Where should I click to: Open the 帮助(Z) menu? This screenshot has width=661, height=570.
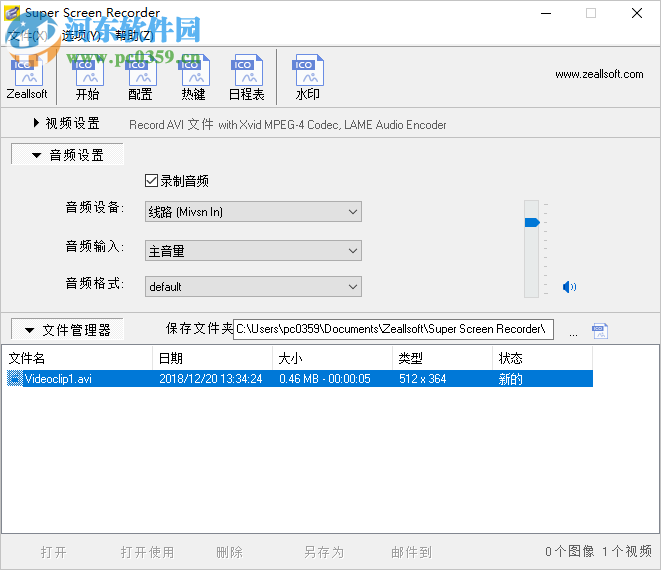tap(134, 35)
